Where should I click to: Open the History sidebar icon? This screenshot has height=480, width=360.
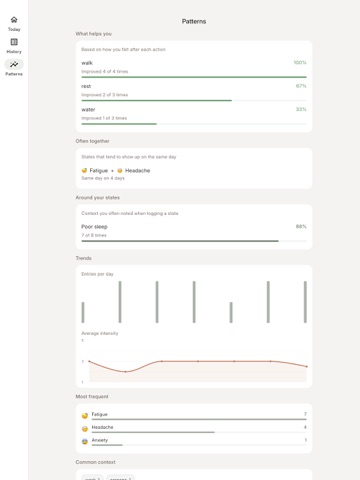point(14,42)
